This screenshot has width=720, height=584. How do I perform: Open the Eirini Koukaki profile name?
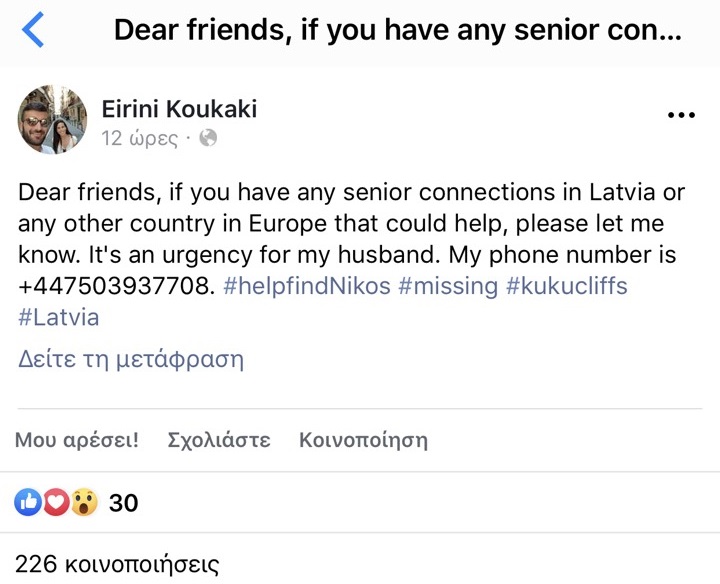point(179,109)
